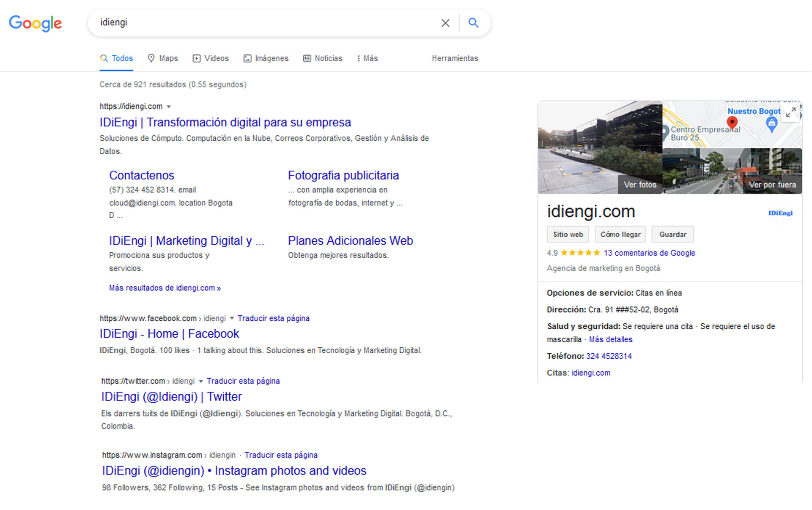Click the red location pin on the map

point(732,123)
